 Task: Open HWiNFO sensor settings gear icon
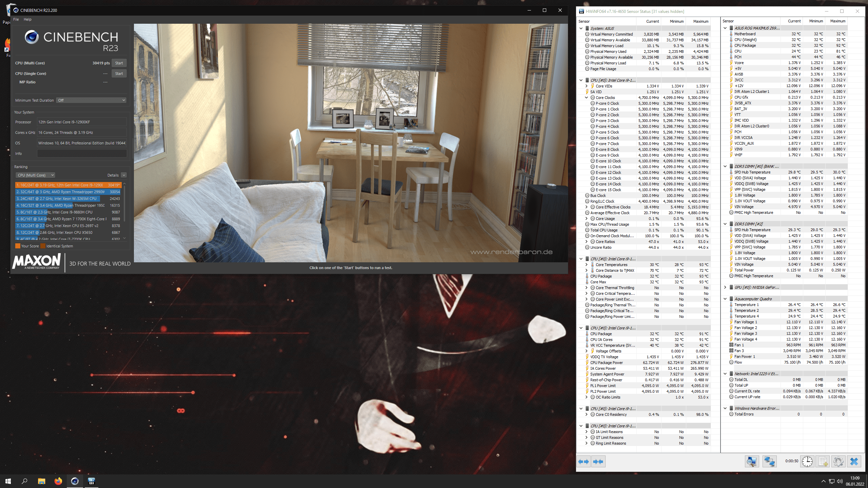click(x=839, y=462)
